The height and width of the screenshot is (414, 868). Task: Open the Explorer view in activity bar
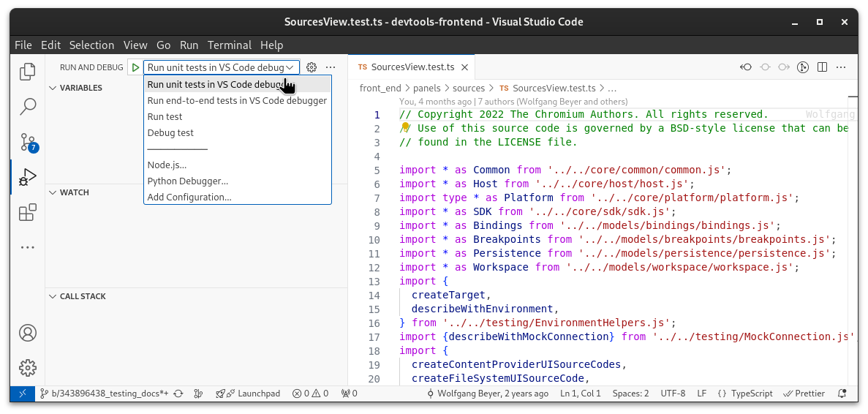pyautogui.click(x=28, y=71)
